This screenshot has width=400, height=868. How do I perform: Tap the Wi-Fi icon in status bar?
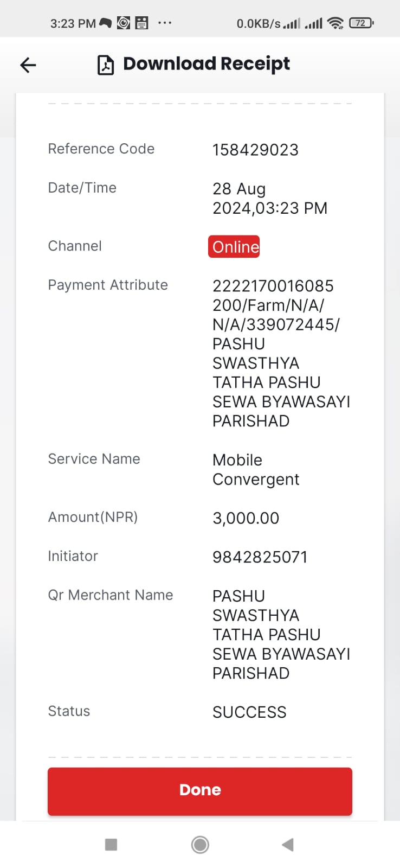(336, 23)
